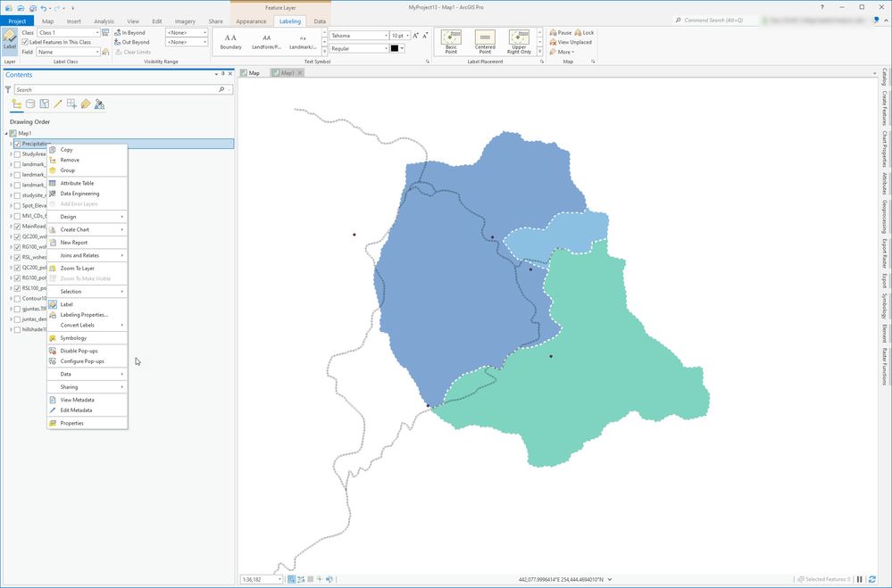This screenshot has height=588, width=892.
Task: Select List By Editing pencil icon
Action: (x=57, y=104)
